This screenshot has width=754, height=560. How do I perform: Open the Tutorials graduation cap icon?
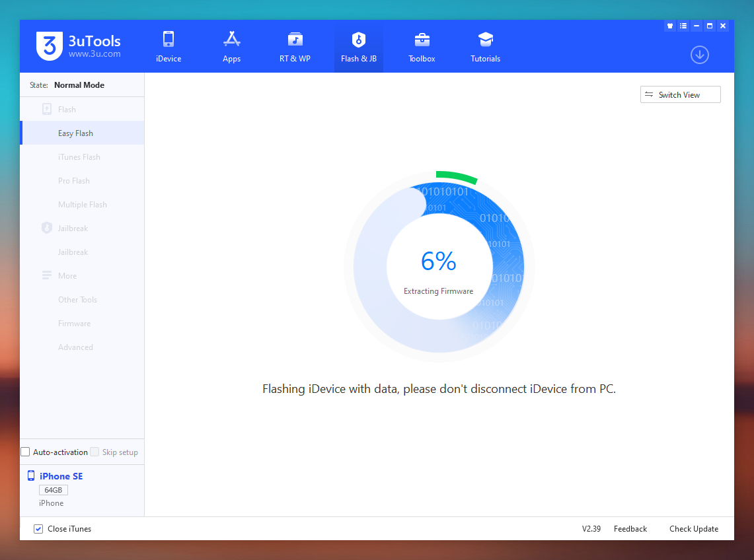(x=485, y=40)
